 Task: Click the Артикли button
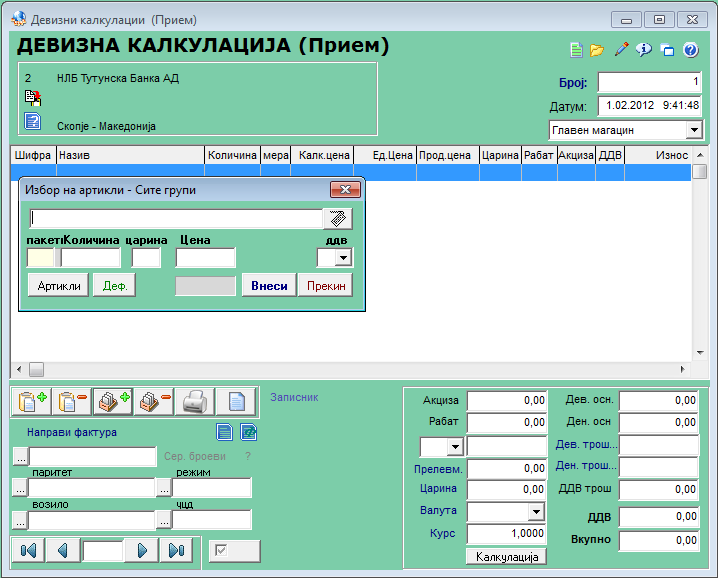(59, 286)
